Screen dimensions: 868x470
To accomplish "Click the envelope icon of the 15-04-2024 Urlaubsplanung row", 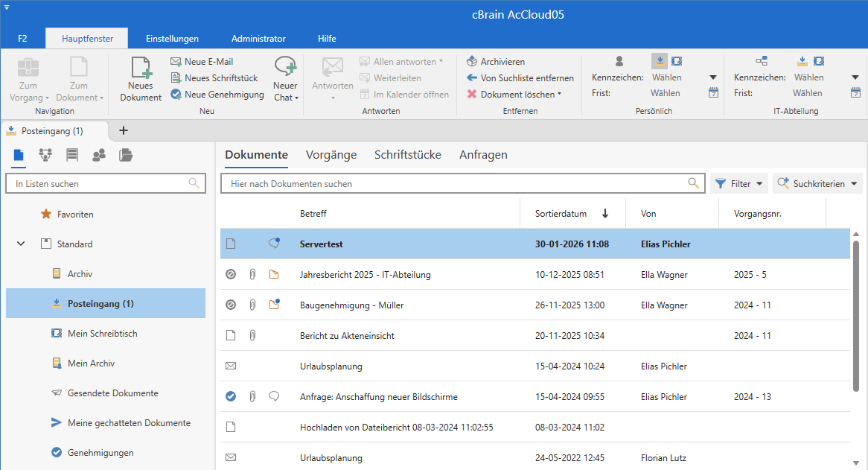I will click(231, 366).
